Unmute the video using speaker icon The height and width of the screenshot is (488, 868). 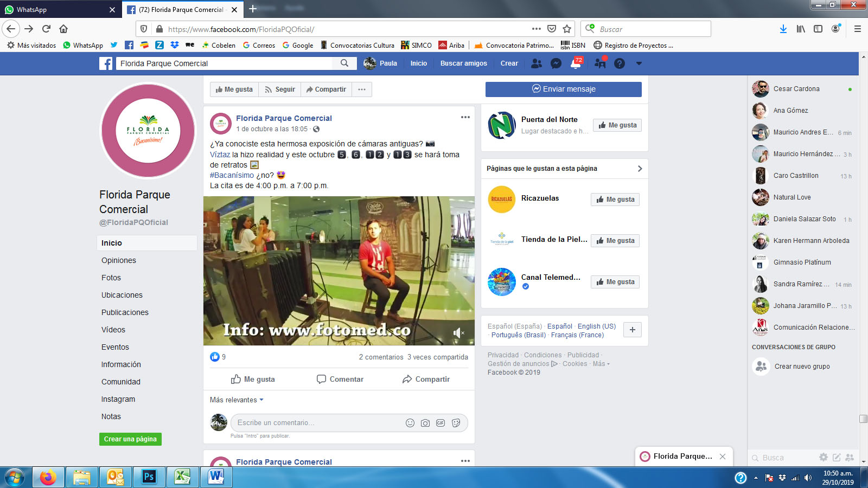pyautogui.click(x=458, y=332)
